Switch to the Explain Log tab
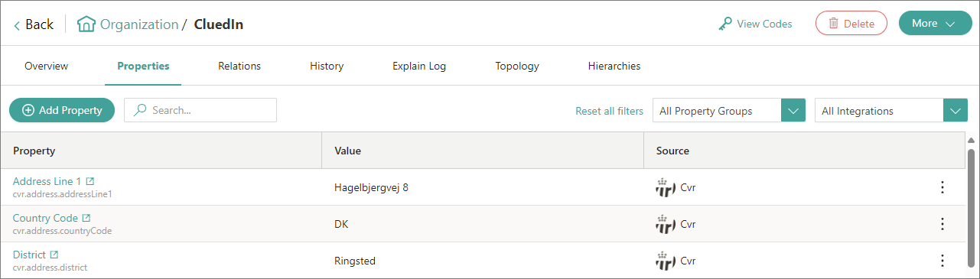This screenshot has width=980, height=279. click(419, 66)
